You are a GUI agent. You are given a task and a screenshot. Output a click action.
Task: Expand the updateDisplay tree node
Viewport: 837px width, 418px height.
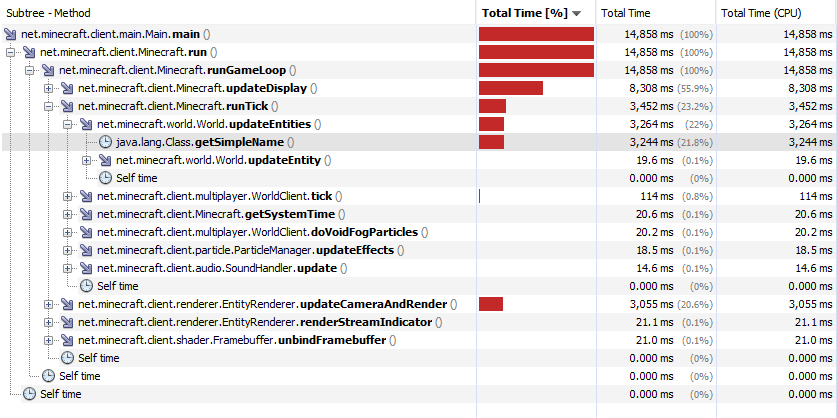(x=49, y=88)
